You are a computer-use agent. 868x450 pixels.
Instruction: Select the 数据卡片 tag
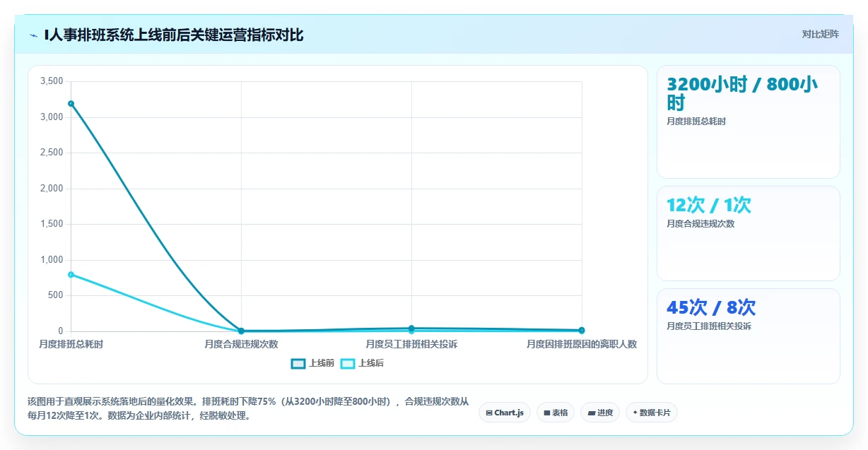[652, 413]
